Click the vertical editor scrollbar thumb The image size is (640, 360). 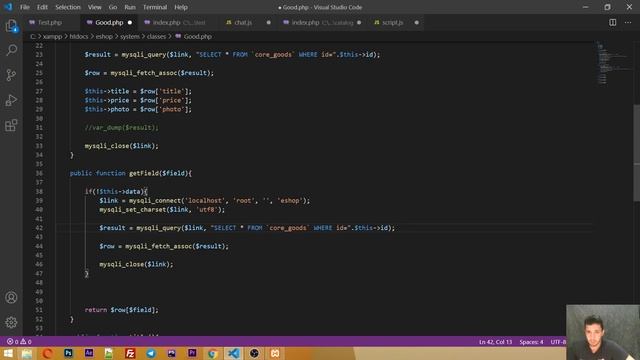(x=636, y=153)
